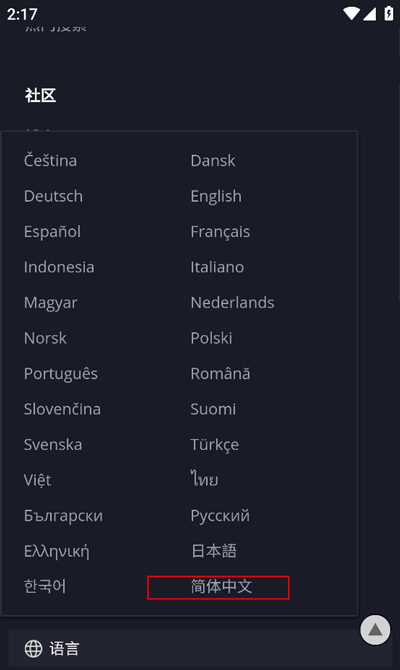Open the 社区 community section heading
This screenshot has height=670, width=400.
click(x=40, y=95)
